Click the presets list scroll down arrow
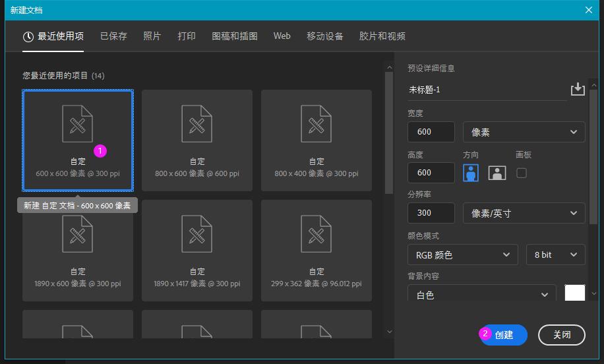604x364 pixels. click(390, 332)
